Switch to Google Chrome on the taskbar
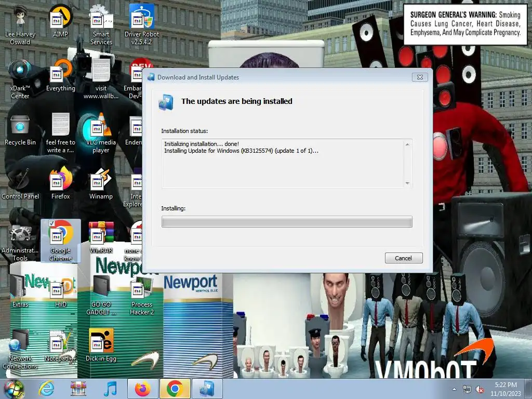This screenshot has width=532, height=399. click(x=175, y=389)
